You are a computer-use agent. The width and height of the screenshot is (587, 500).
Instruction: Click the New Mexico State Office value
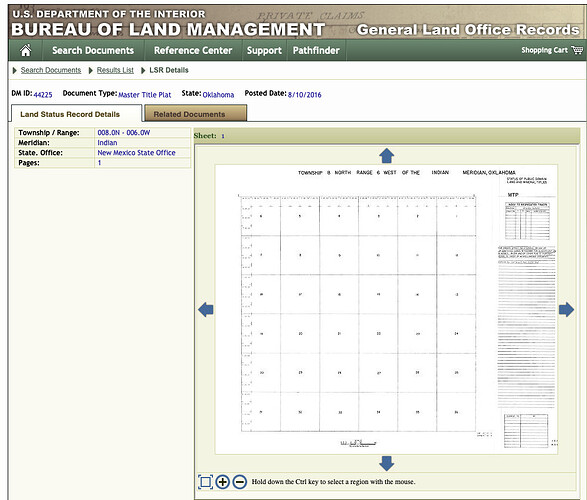pos(136,153)
